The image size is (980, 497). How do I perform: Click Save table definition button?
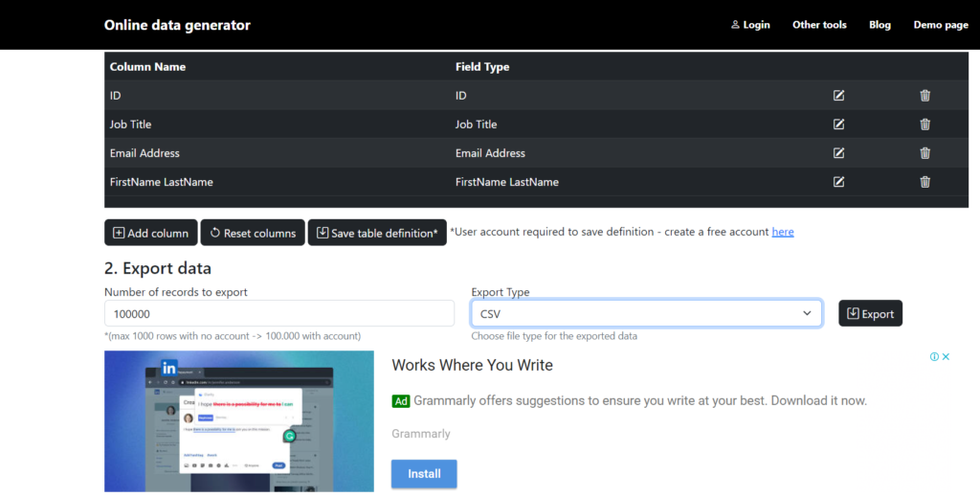[377, 233]
